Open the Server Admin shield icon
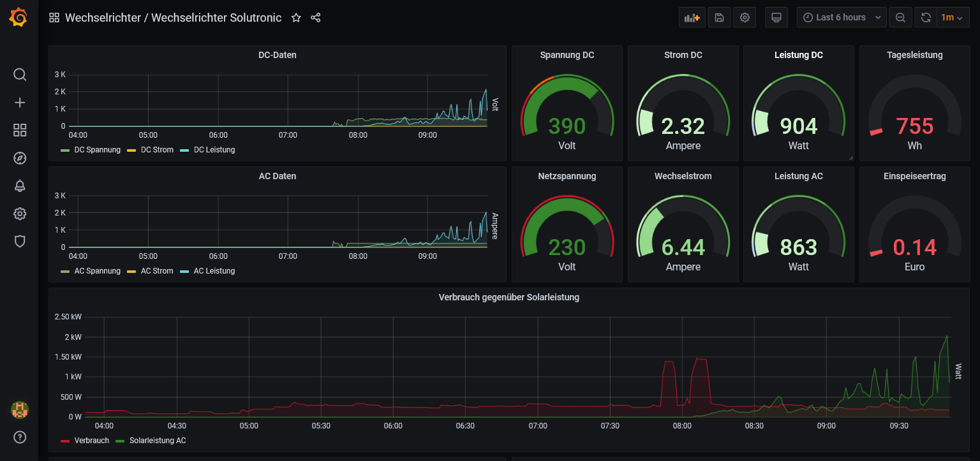The width and height of the screenshot is (980, 461). click(x=20, y=241)
